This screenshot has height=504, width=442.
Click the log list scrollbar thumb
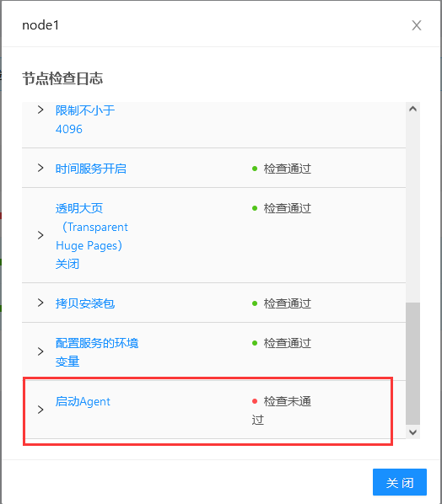[412, 363]
